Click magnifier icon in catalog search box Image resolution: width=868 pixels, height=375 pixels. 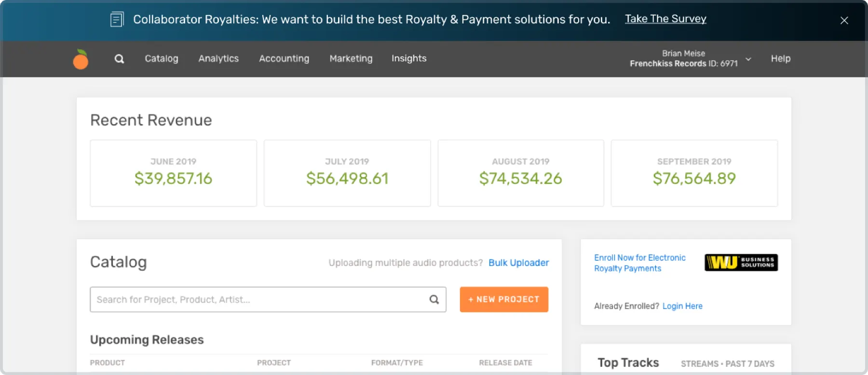click(x=434, y=299)
